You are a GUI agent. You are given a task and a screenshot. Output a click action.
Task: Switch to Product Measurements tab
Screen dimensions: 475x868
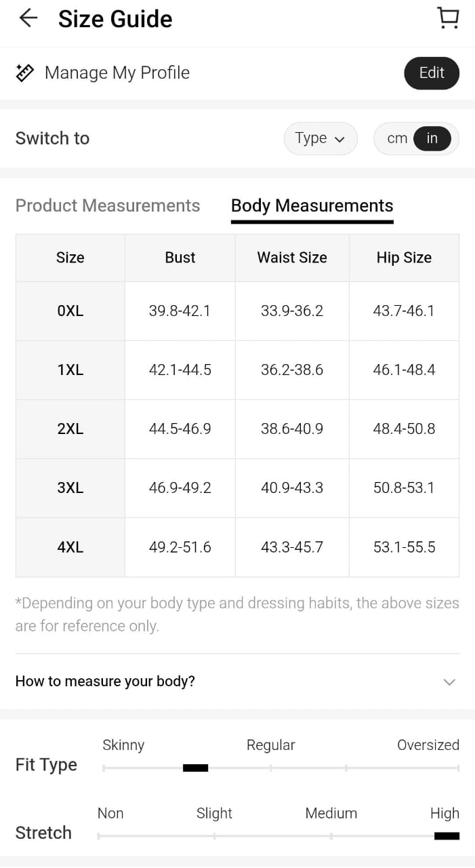[108, 205]
